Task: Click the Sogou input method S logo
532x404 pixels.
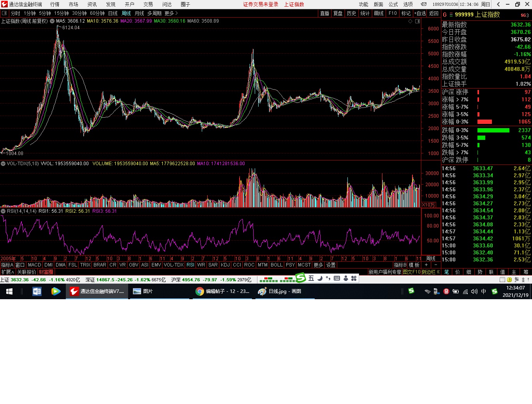Action: [x=301, y=278]
